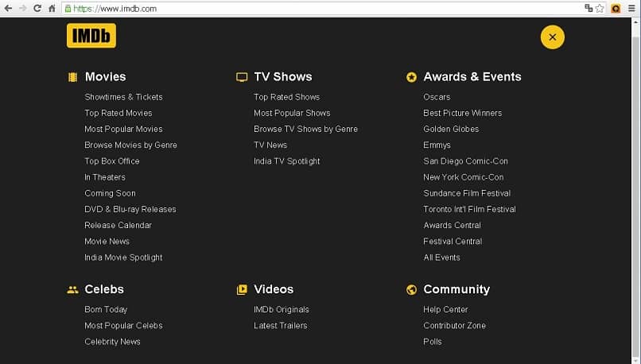Screen dimensions: 641x364
Task: Click the Celebs people icon
Action: [72, 289]
